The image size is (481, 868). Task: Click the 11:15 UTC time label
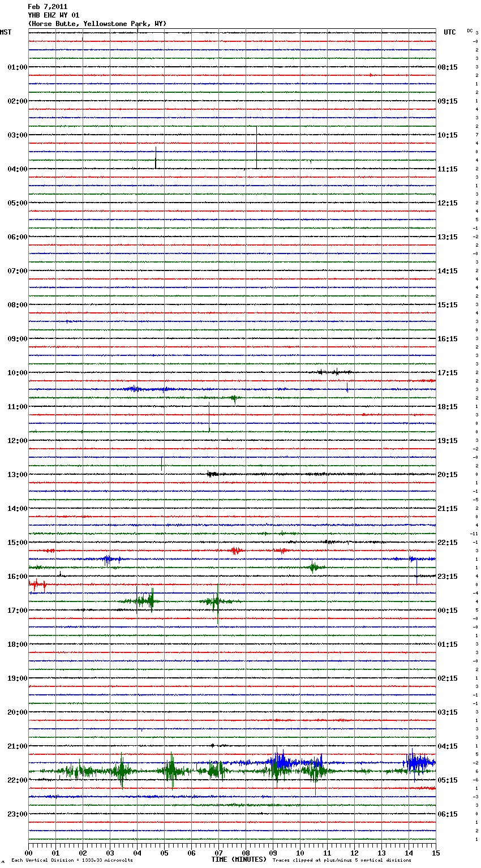coord(448,169)
